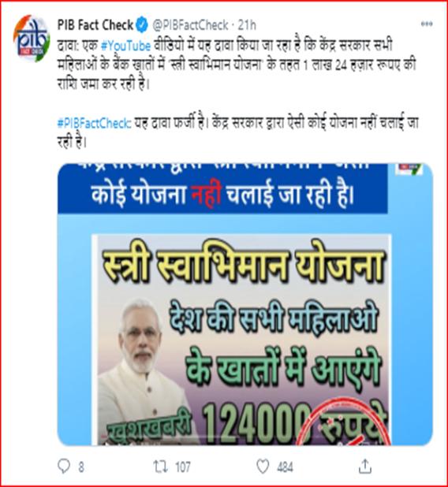The image size is (448, 487).
Task: Open the #YouTube hashtag
Action: (x=125, y=46)
